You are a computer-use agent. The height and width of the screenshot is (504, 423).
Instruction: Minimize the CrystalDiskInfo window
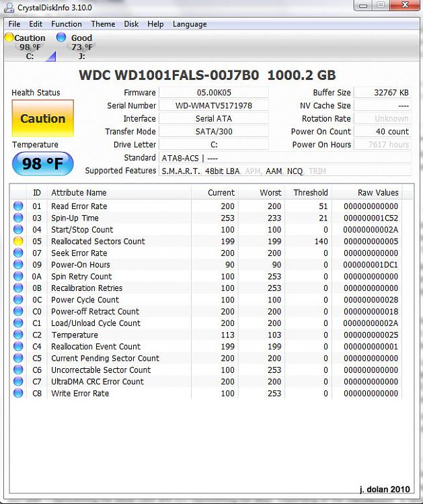tap(364, 5)
